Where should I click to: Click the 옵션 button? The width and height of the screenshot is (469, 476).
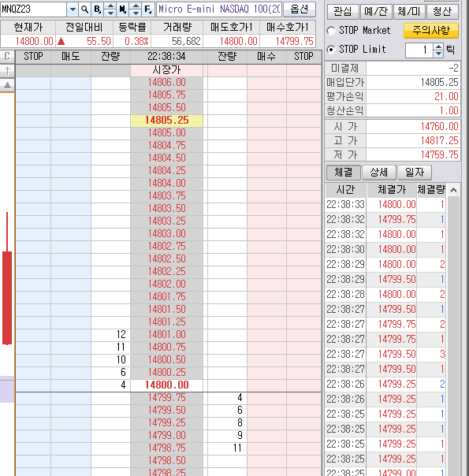click(300, 9)
